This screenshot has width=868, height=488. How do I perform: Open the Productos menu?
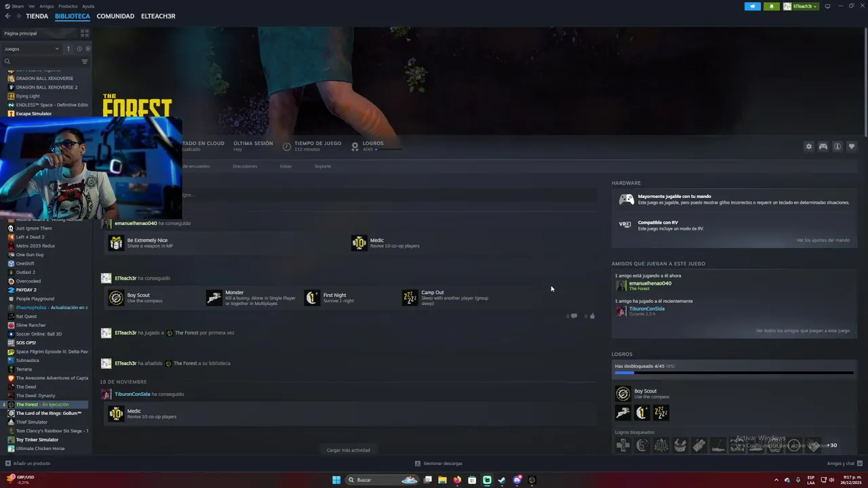point(68,6)
